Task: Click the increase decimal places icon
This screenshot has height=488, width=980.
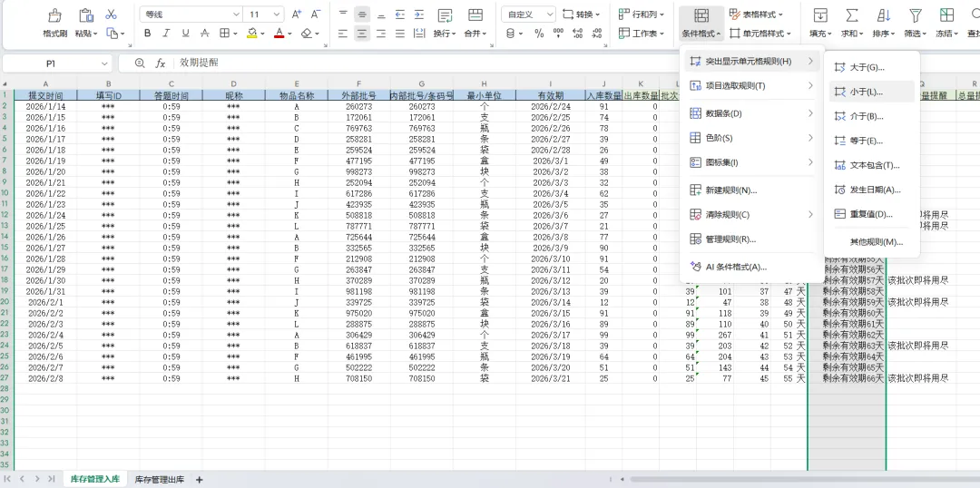Action: [577, 34]
